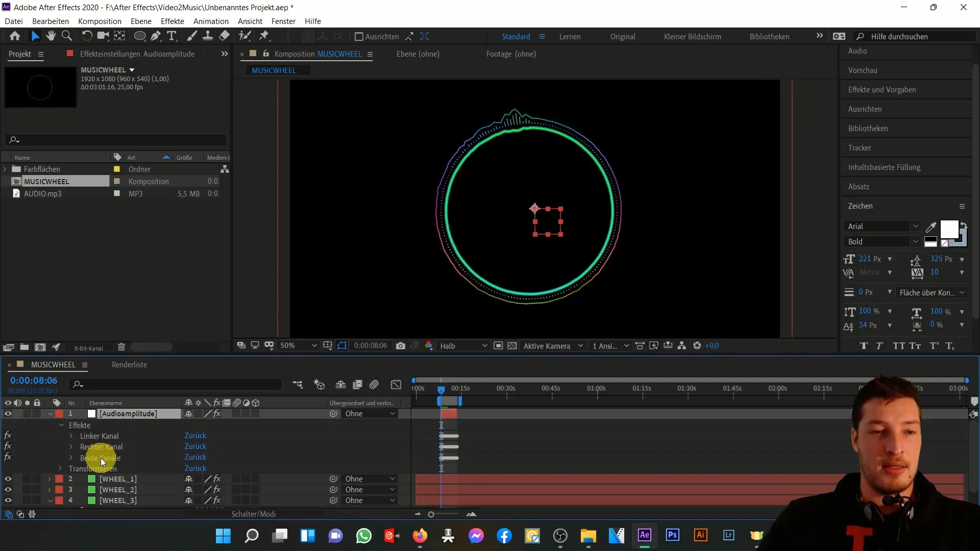Viewport: 980px width, 551px height.
Task: Click the red label color of layer 1
Action: 59,414
